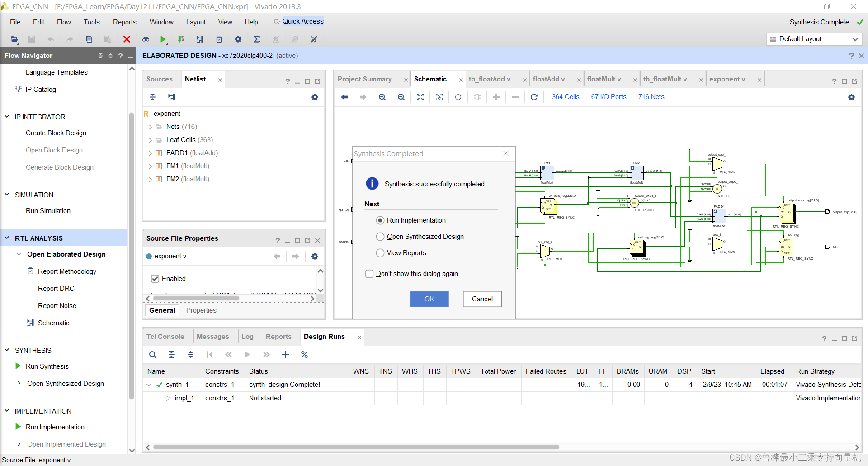The height and width of the screenshot is (466, 868).
Task: Click the 364 Cells link
Action: click(566, 97)
